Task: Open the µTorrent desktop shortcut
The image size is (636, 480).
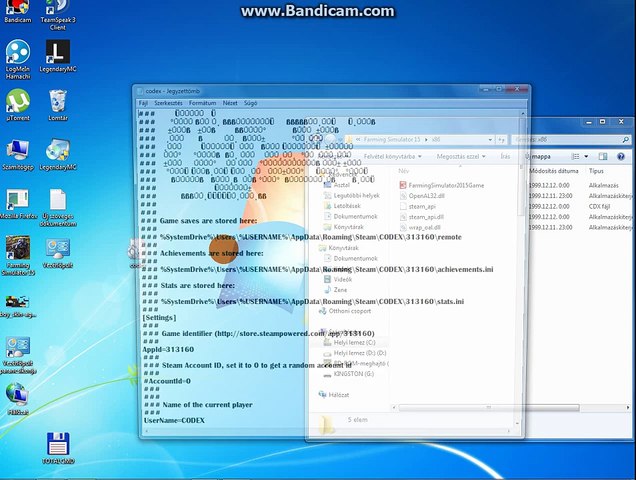Action: click(x=18, y=105)
